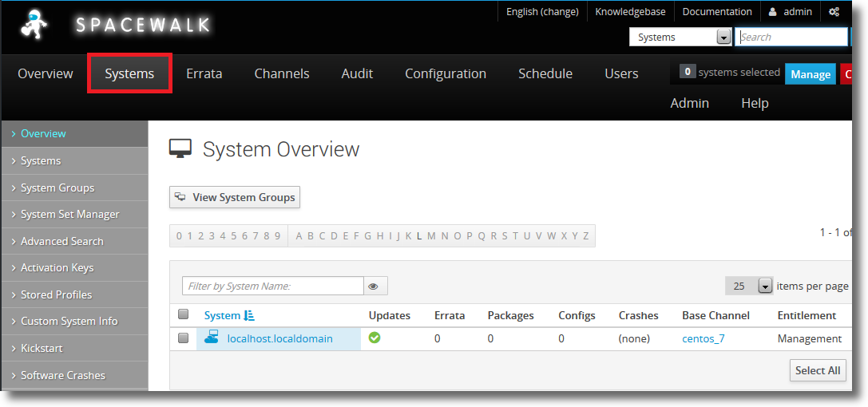Click the Select All button
The width and height of the screenshot is (868, 407).
click(x=818, y=370)
